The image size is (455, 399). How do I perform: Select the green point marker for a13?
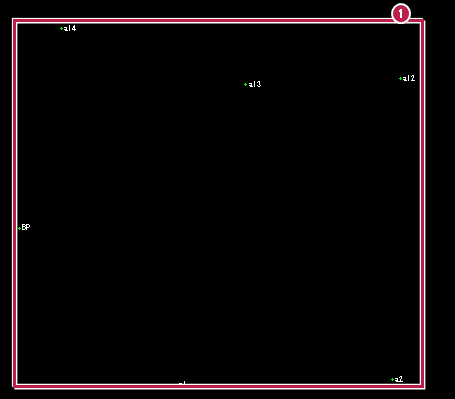point(246,85)
